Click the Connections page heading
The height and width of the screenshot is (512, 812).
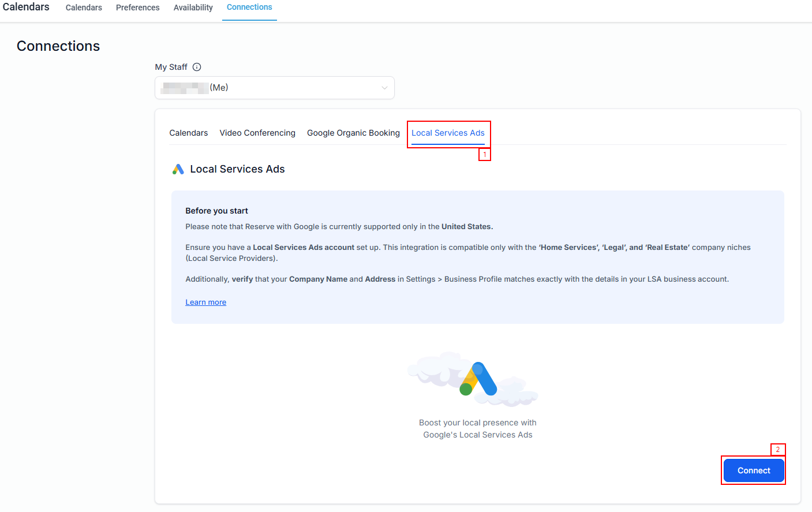click(x=58, y=46)
